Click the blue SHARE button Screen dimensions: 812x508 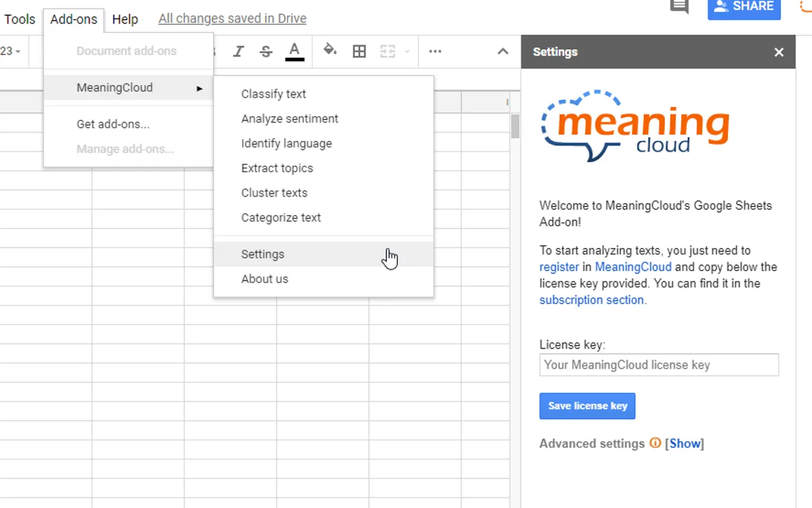point(744,8)
